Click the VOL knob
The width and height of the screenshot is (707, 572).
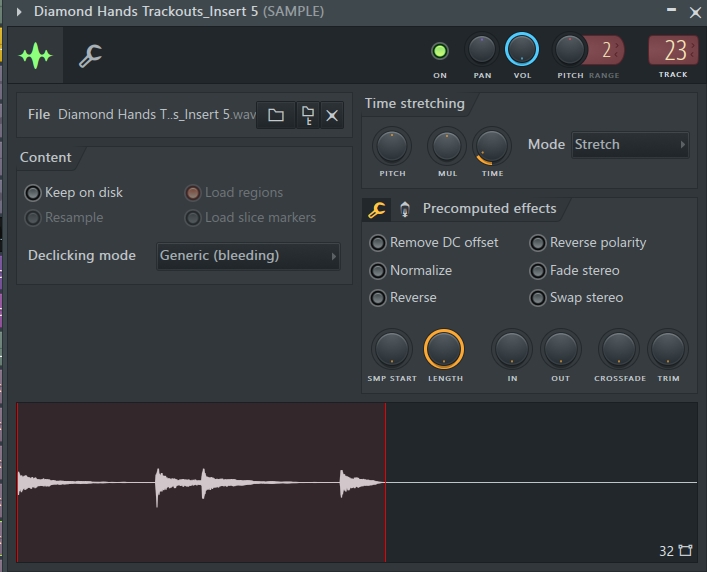[522, 49]
